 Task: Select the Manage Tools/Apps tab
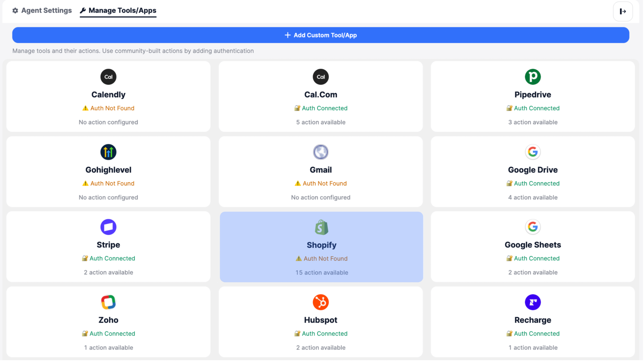tap(118, 10)
